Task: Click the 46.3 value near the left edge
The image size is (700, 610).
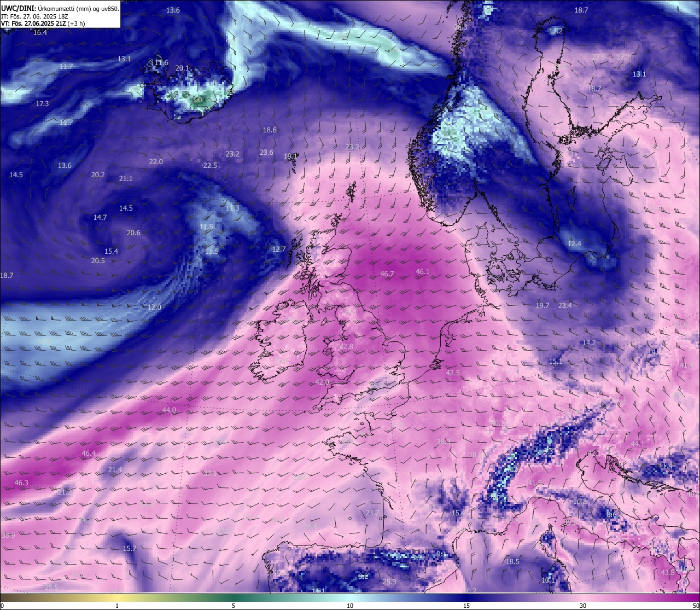Action: pos(21,483)
